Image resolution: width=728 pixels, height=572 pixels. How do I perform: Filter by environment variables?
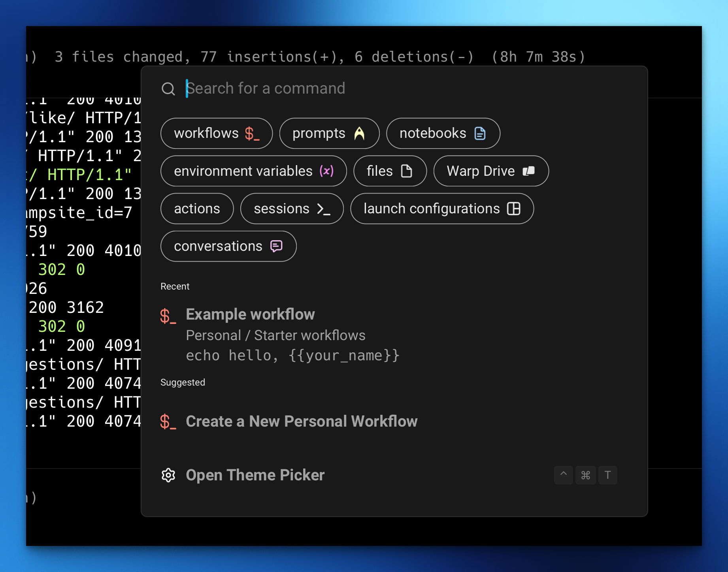253,171
